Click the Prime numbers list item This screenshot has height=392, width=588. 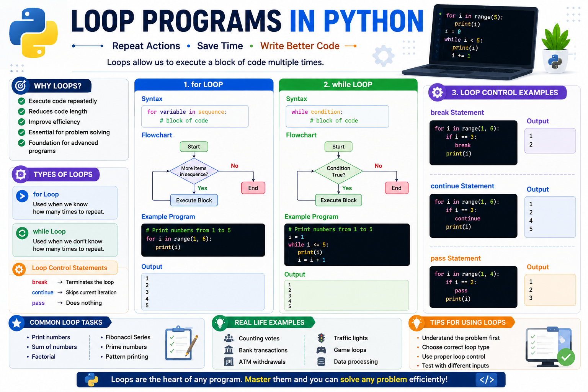pyautogui.click(x=126, y=347)
